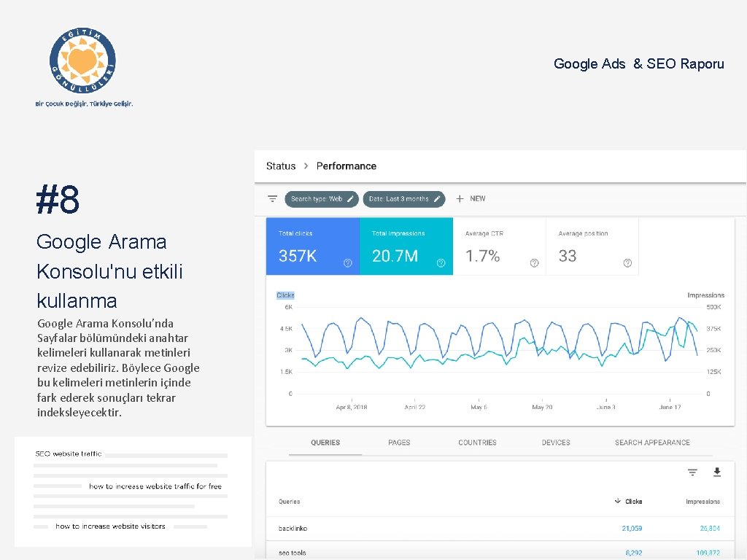Image resolution: width=747 pixels, height=560 pixels.
Task: Click the 26,804 impressions value
Action: point(710,529)
